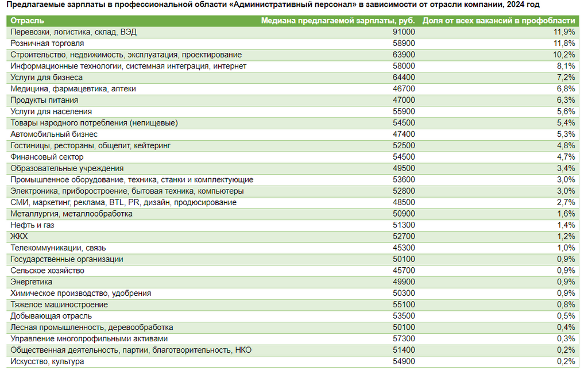The width and height of the screenshot is (588, 370).
Task: Click 'Услуги для населения' cell
Action: (x=51, y=112)
